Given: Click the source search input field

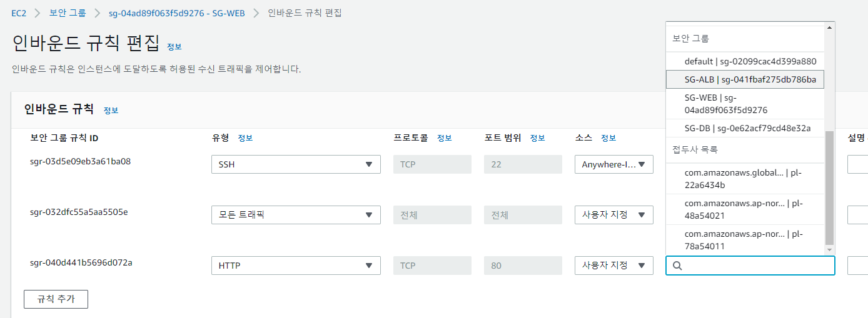Looking at the screenshot, I should click(x=750, y=266).
